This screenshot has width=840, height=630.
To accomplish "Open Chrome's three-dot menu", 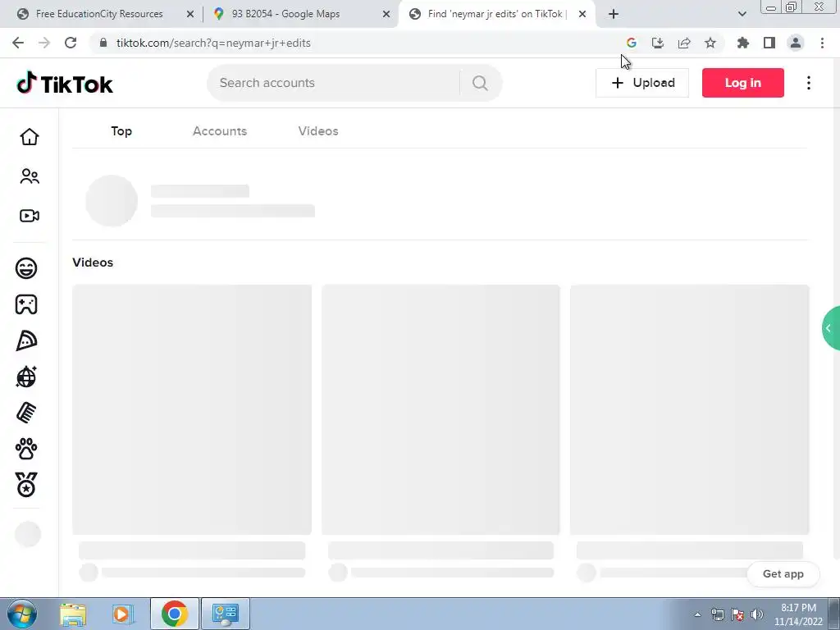I will (x=822, y=43).
